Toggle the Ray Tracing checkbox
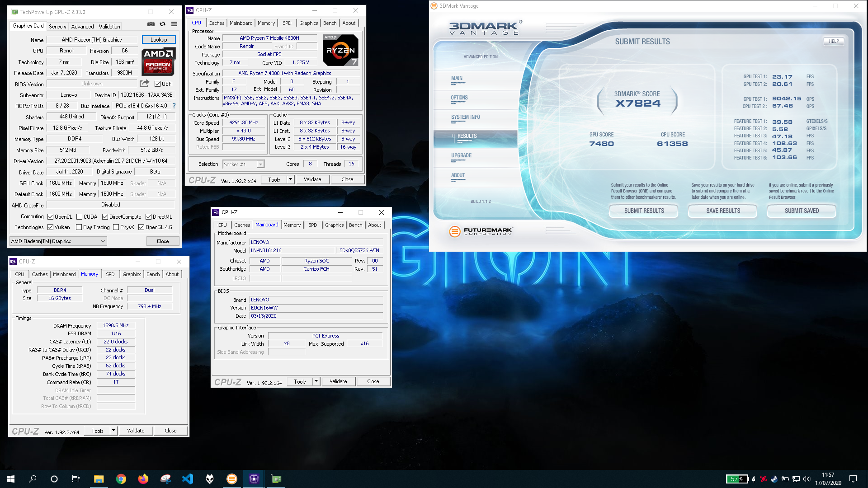The image size is (868, 488). pos(79,227)
